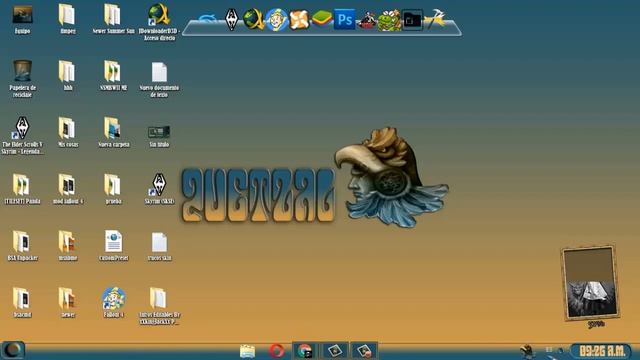Select the Nuevo documento de texto file
The height and width of the screenshot is (360, 640).
[159, 72]
